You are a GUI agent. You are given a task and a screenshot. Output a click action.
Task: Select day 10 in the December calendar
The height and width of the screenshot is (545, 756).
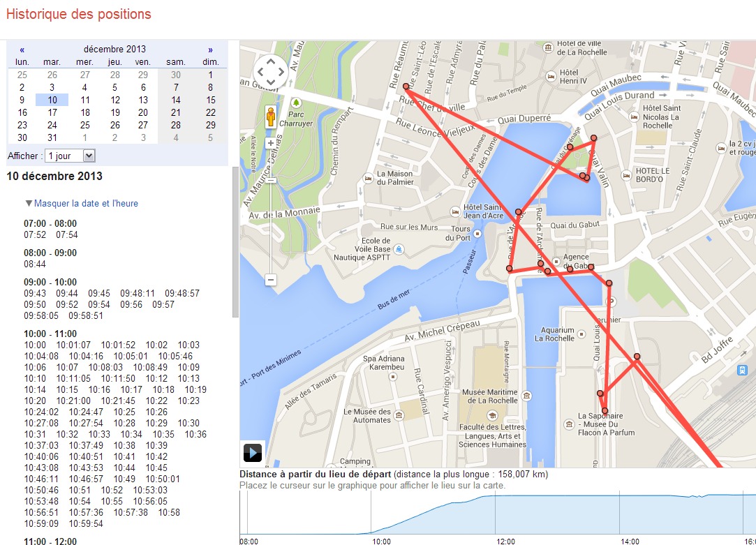[x=52, y=100]
